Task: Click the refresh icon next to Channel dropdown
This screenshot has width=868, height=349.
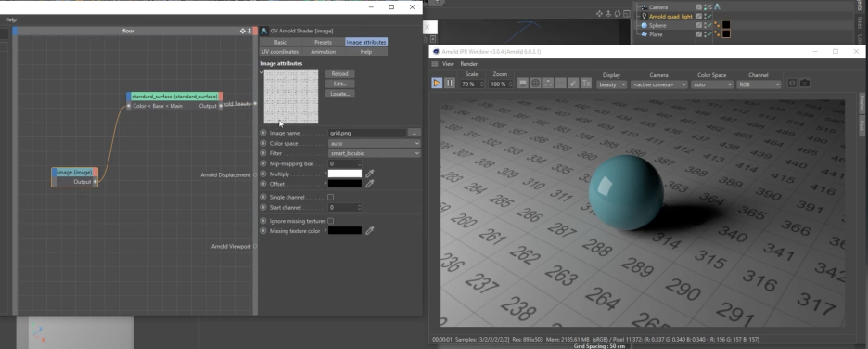Action: pos(792,84)
